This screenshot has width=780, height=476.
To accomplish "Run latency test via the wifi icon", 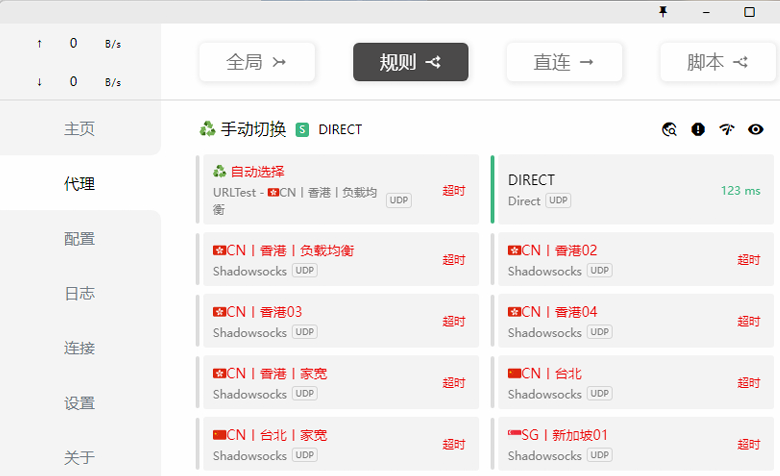I will 727,129.
